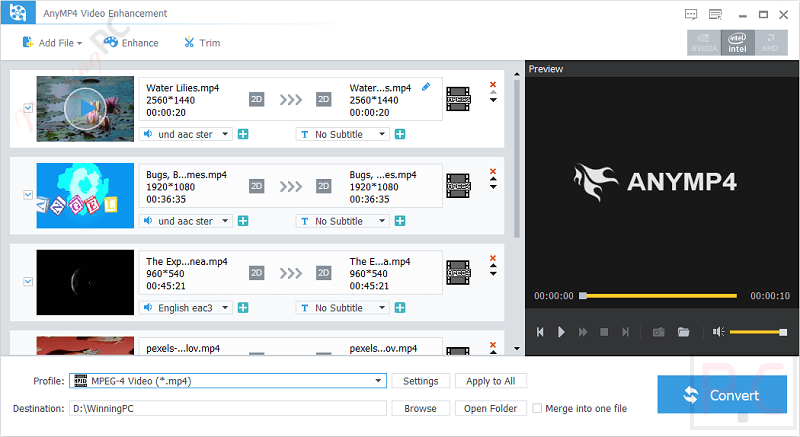Open subtitle dropdown for Bugs video

pyautogui.click(x=342, y=221)
